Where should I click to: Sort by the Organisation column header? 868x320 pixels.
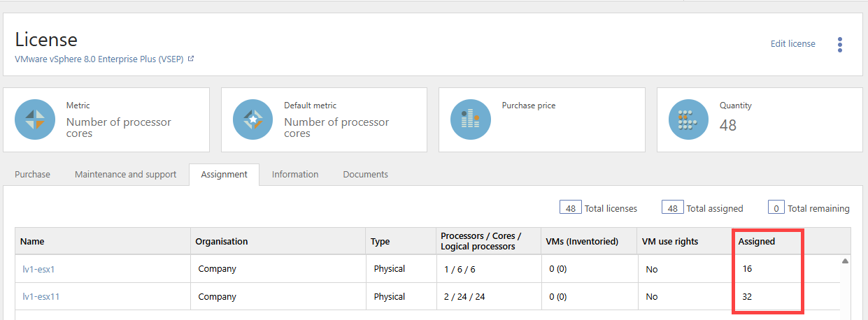coord(278,241)
